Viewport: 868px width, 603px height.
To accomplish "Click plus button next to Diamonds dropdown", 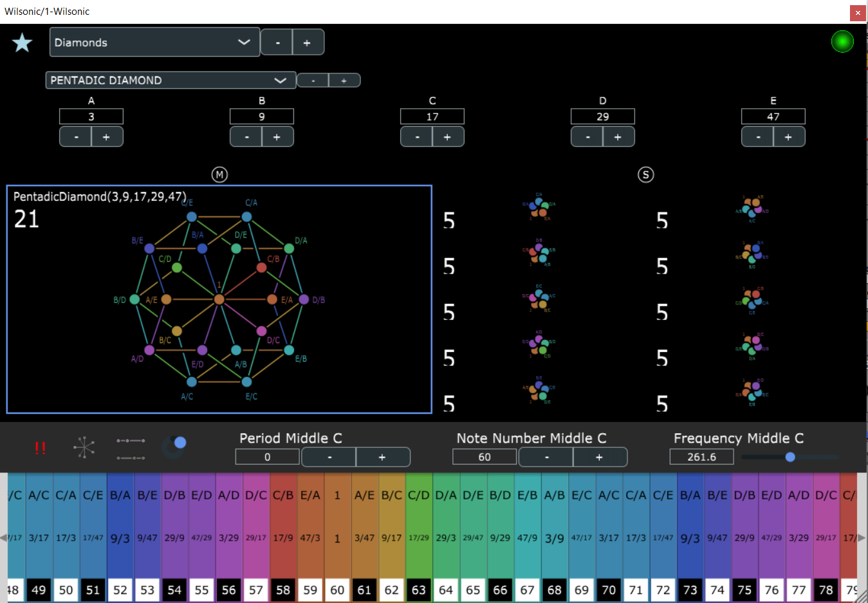I will pos(308,42).
